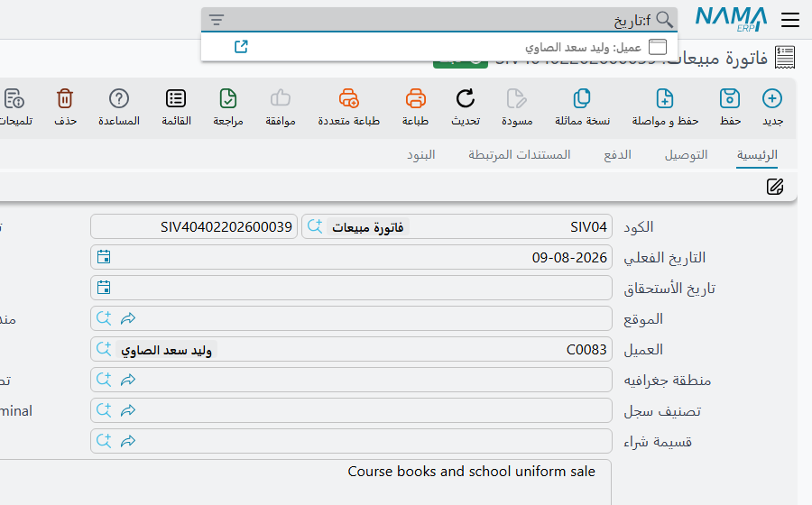
Task: Open customer result in new window
Action: [241, 47]
